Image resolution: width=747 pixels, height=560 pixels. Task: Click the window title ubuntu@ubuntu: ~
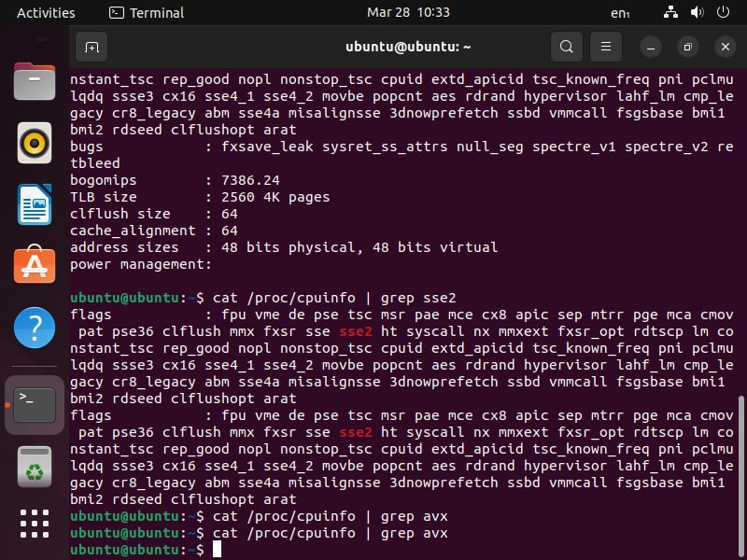coord(408,47)
